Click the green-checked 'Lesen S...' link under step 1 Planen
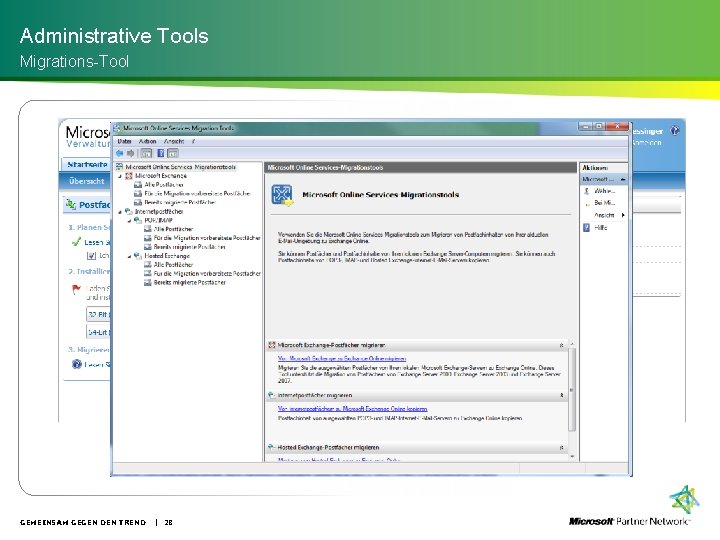This screenshot has height=540, width=720. [97, 242]
